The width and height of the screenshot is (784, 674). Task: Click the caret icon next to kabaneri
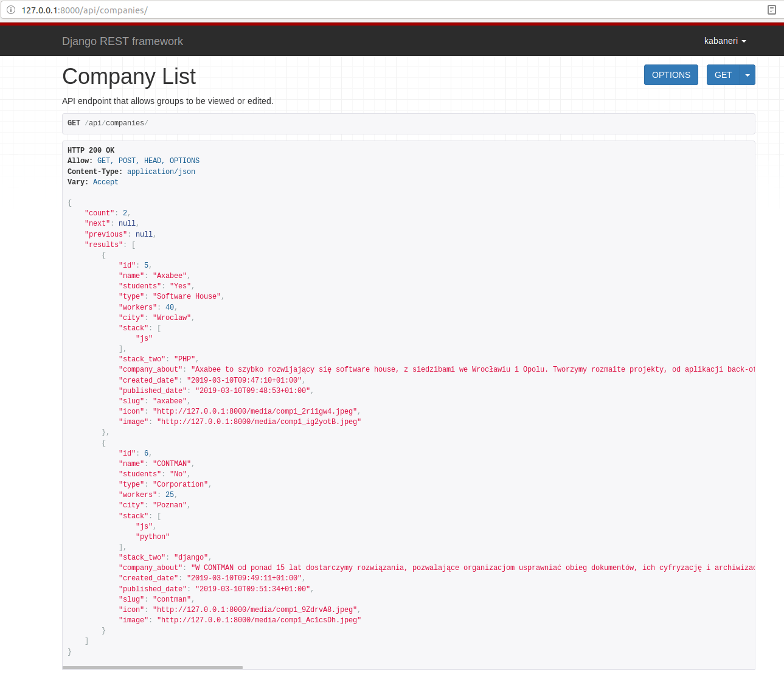pyautogui.click(x=744, y=41)
